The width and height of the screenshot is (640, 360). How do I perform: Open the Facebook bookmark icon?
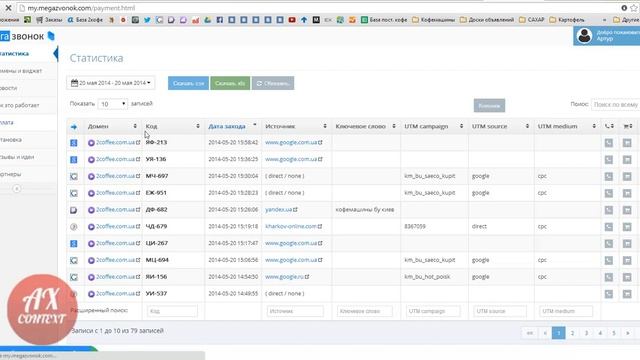coord(220,20)
